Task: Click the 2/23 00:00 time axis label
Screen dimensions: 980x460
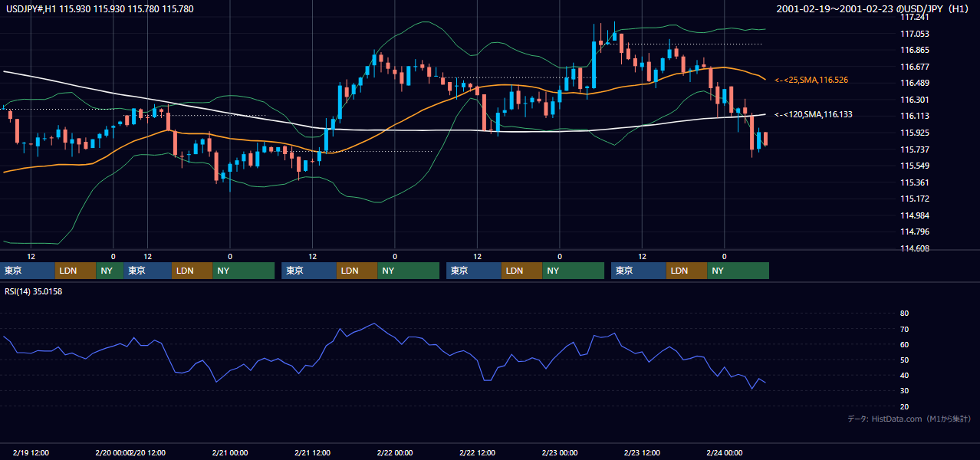Action: [560, 453]
